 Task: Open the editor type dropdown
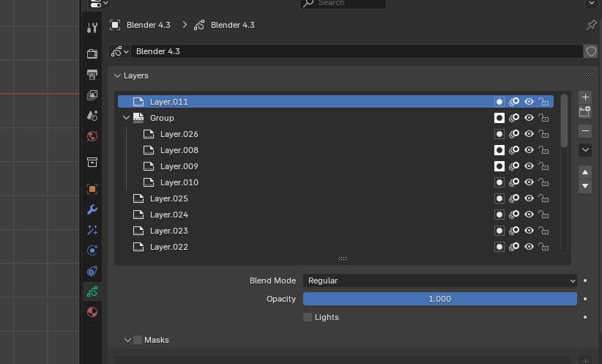click(x=99, y=4)
